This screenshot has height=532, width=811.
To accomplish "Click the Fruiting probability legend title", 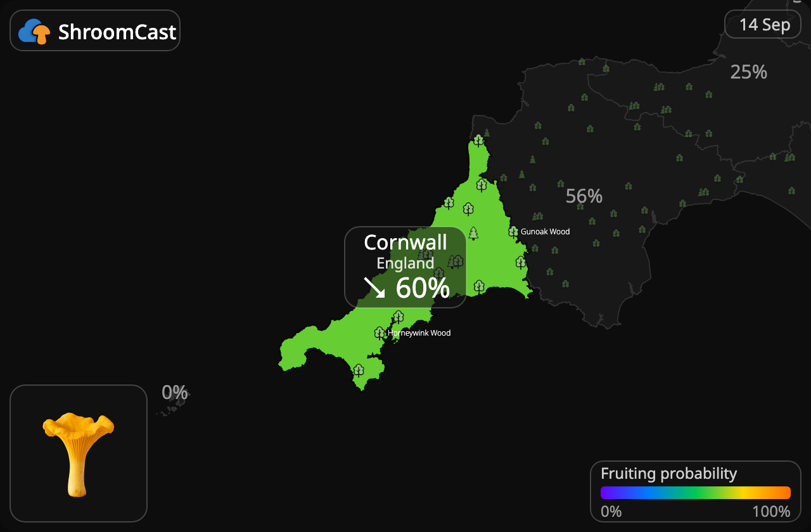I will [x=668, y=473].
